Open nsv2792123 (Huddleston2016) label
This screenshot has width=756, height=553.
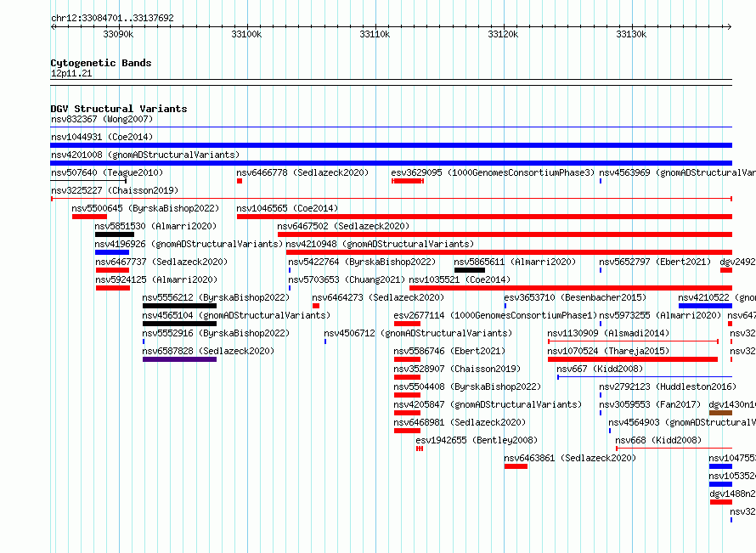[668, 387]
